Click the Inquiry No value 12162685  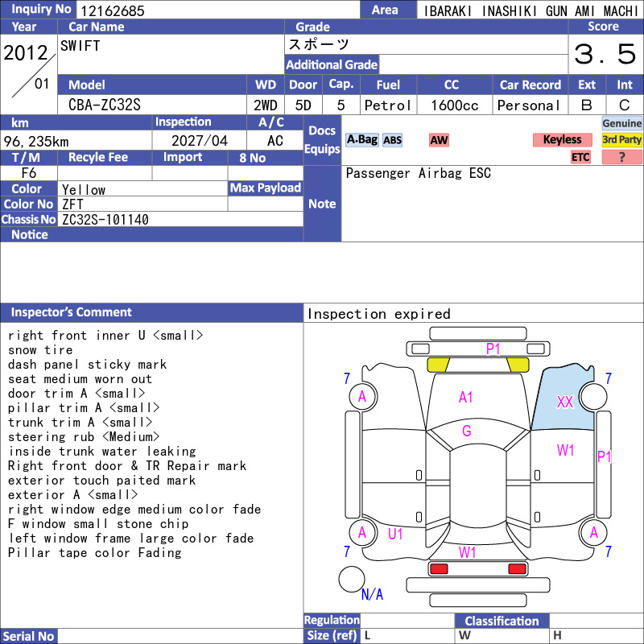point(113,10)
